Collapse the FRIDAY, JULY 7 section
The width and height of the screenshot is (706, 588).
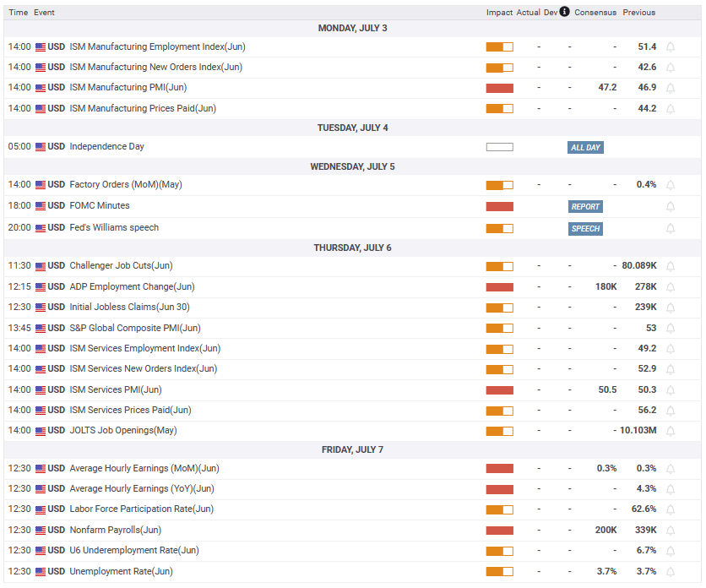coord(352,449)
